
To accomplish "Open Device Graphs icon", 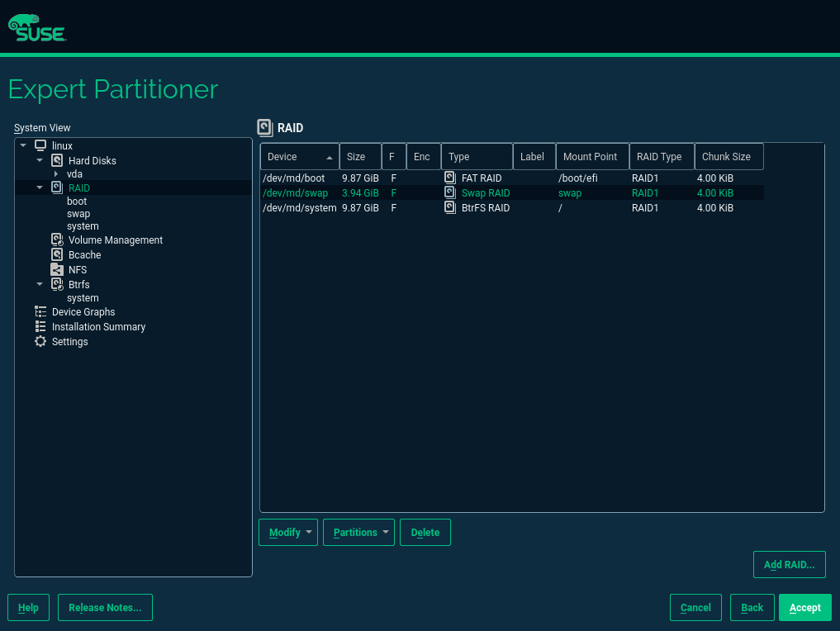I will 40,311.
